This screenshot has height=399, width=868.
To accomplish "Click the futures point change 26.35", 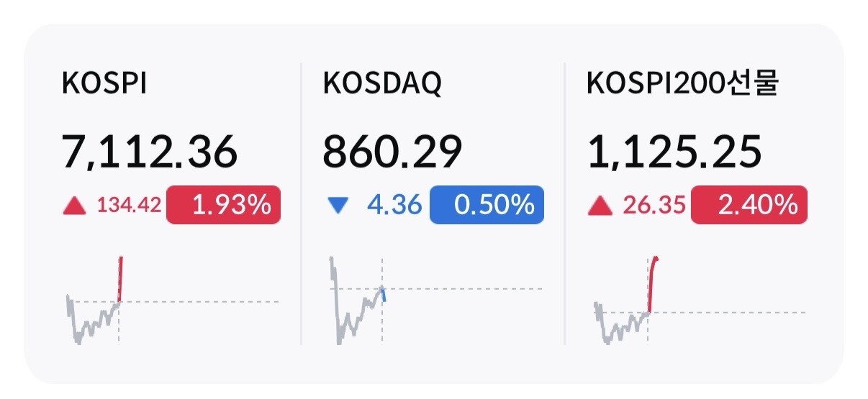I will 654,206.
